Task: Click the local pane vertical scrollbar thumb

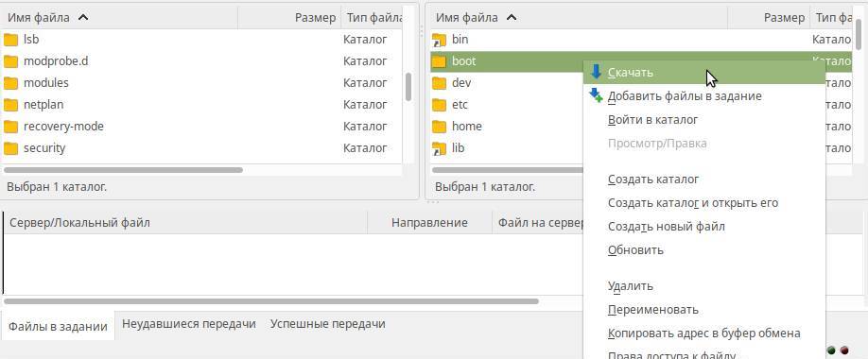Action: click(x=408, y=87)
